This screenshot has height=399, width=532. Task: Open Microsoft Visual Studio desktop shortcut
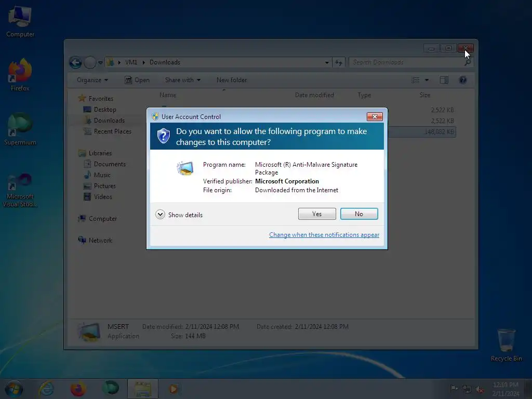[x=20, y=190]
